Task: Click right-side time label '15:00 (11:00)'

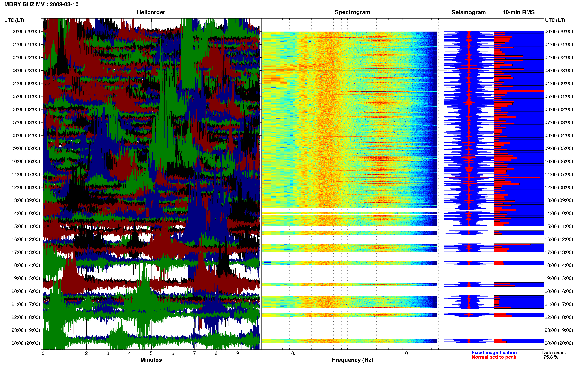Action: pyautogui.click(x=559, y=226)
